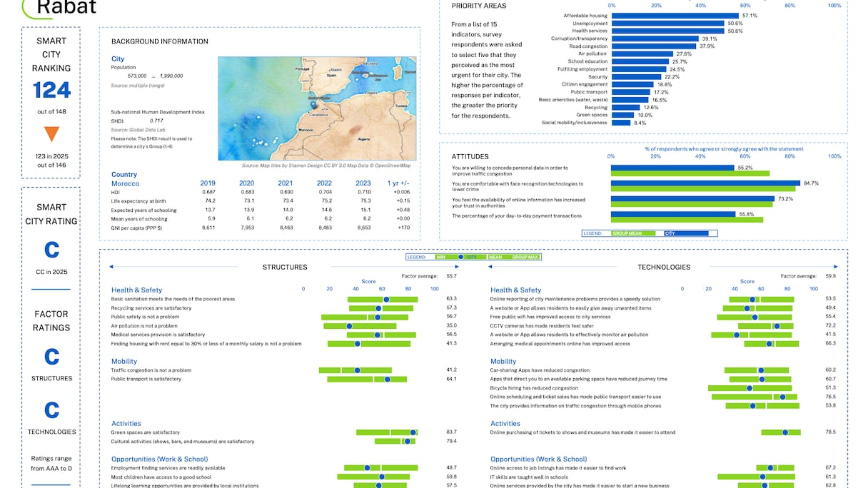Click the left arrow beside the TECHNOLOGIES heading

point(490,268)
